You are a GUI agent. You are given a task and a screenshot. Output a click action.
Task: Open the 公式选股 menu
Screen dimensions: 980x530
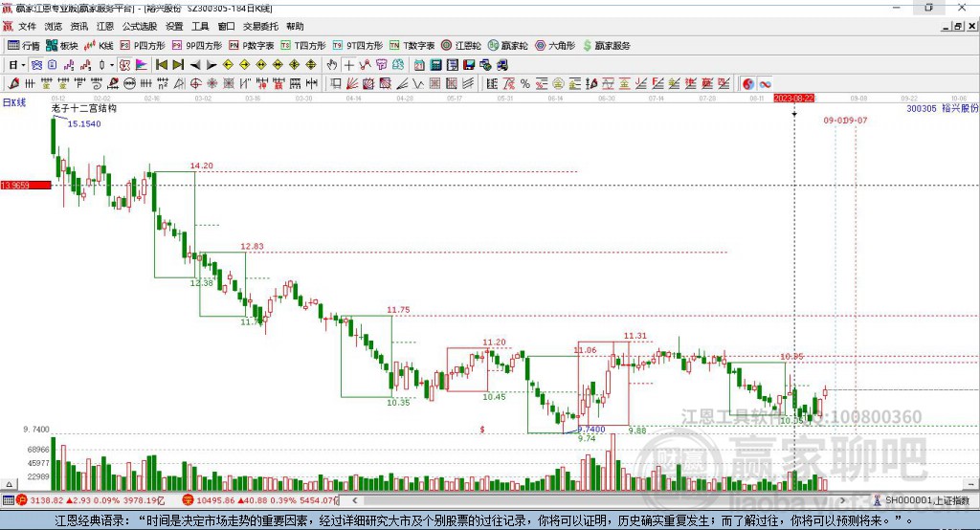(140, 26)
